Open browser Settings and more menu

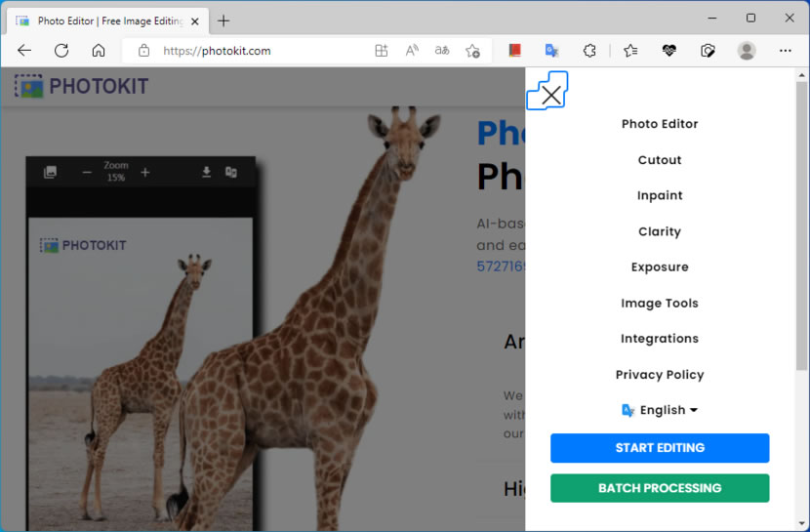[x=786, y=51]
